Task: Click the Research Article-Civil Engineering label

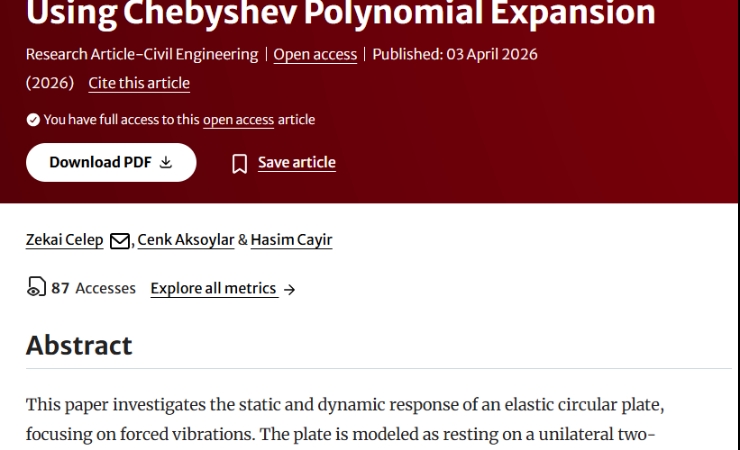Action: point(141,54)
